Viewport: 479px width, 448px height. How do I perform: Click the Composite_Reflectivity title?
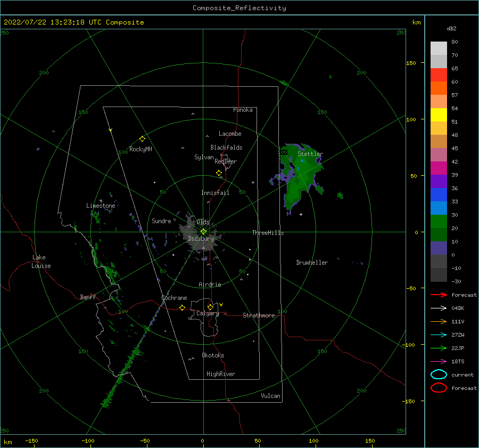240,8
